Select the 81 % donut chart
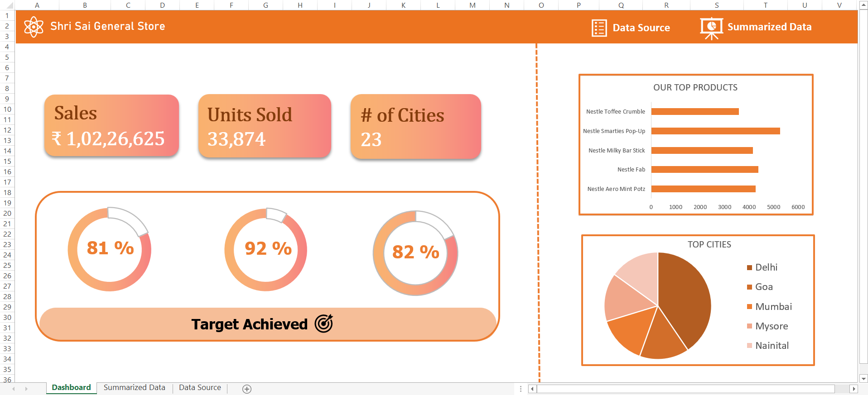Viewport: 868px width, 395px height. click(109, 249)
